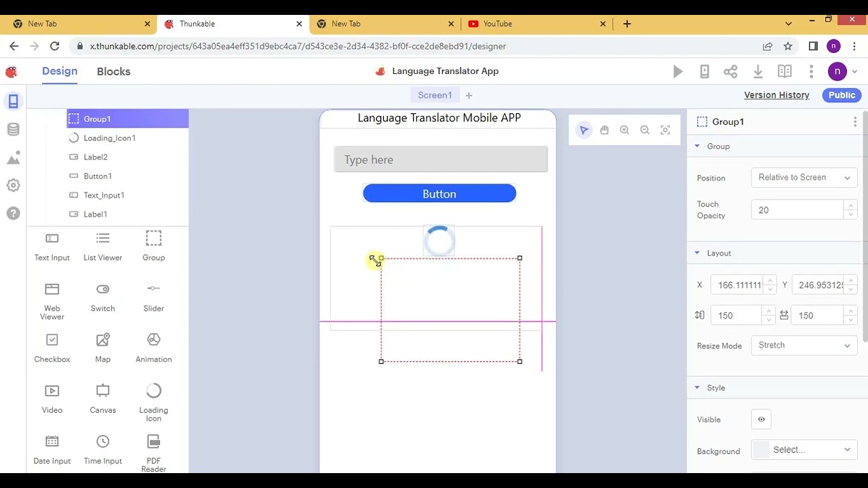
Task: Click the X position input field
Action: click(738, 285)
